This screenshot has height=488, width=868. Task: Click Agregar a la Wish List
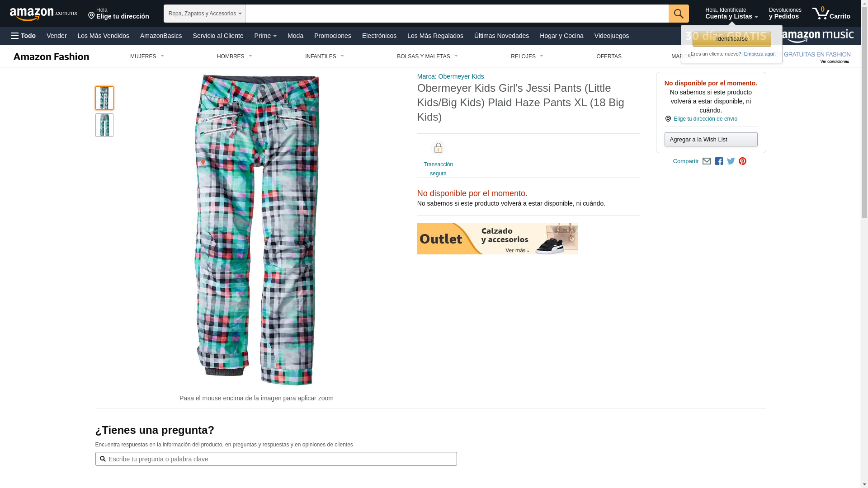coord(711,139)
